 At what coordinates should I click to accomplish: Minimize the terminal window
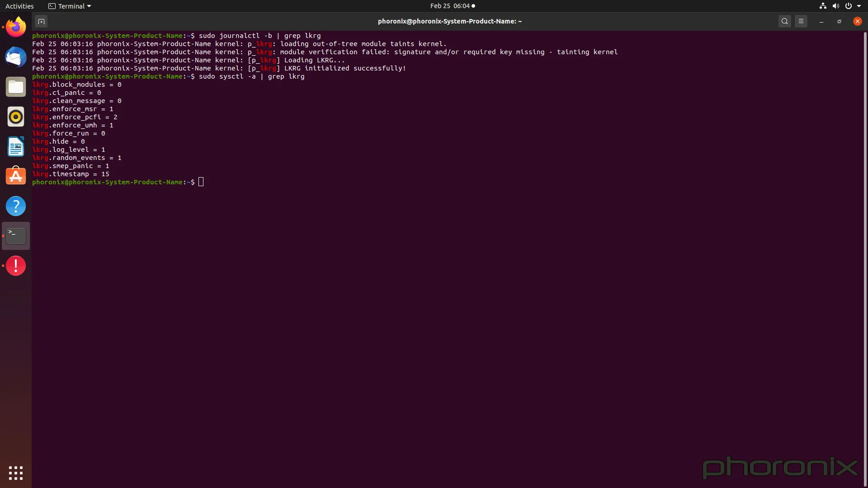[821, 21]
